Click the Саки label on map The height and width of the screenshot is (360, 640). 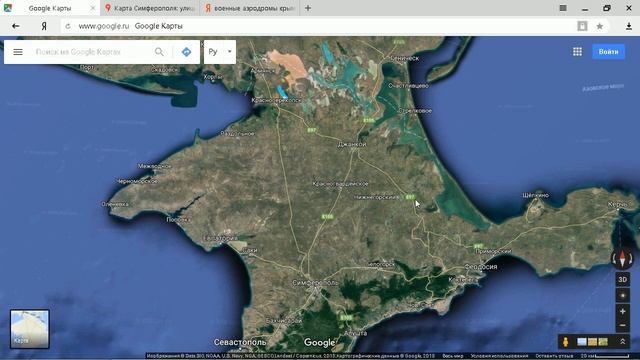click(x=249, y=250)
